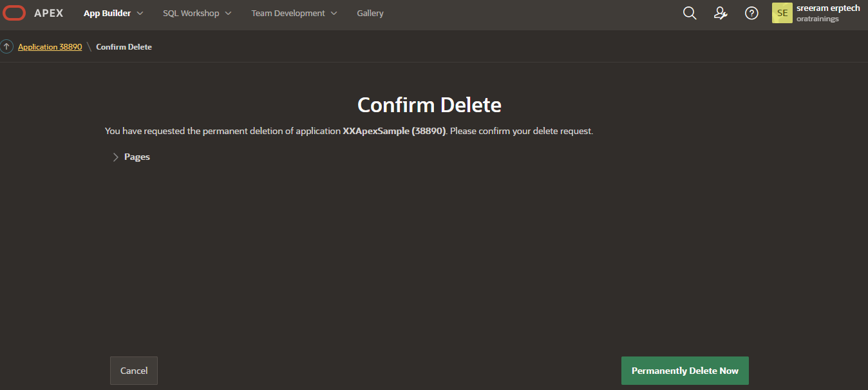868x390 pixels.
Task: Expand the SQL Workshop dropdown arrow
Action: [228, 14]
